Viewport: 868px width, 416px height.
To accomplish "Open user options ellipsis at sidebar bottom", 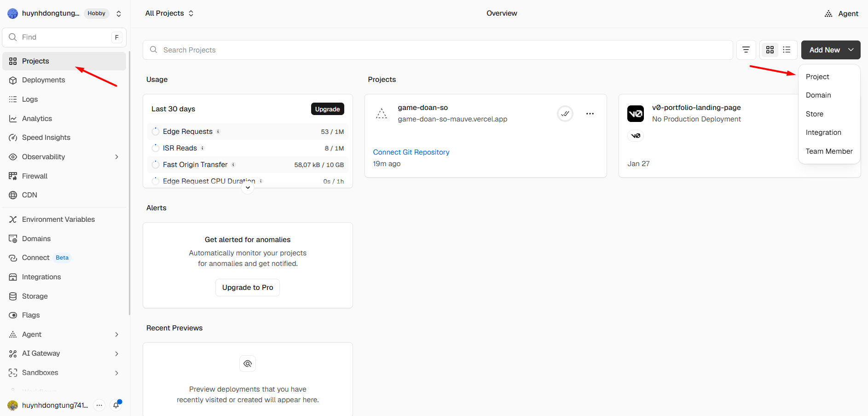I will (99, 405).
